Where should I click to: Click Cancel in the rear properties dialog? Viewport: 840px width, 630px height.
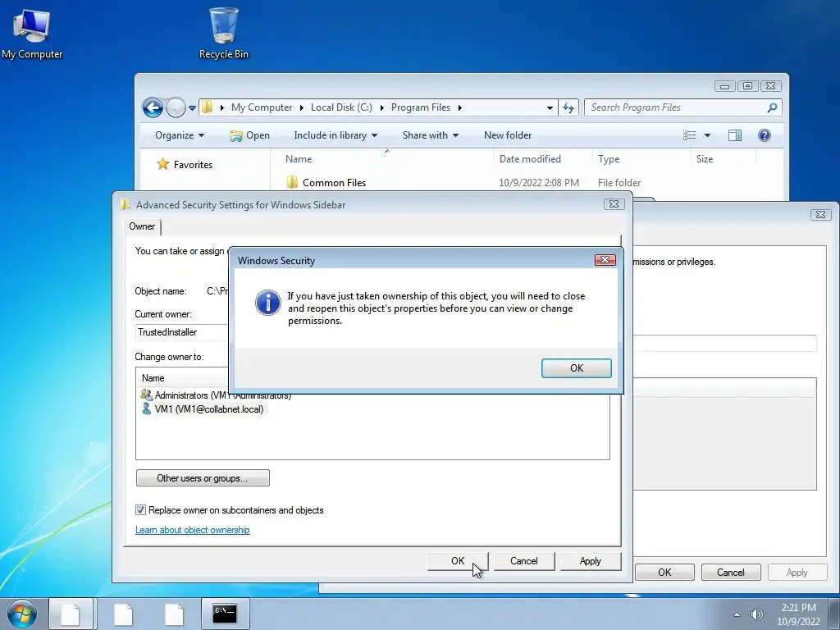coord(731,572)
